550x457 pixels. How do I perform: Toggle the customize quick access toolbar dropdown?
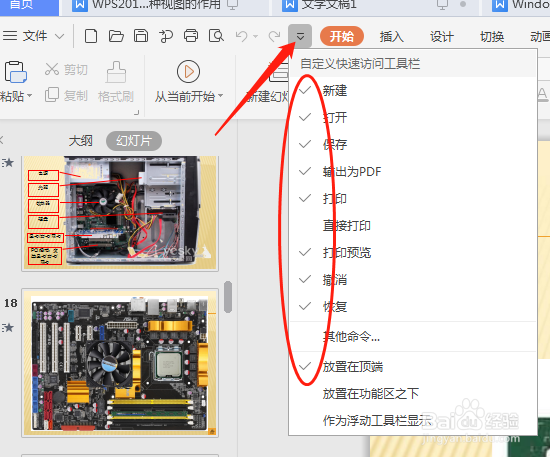click(300, 36)
